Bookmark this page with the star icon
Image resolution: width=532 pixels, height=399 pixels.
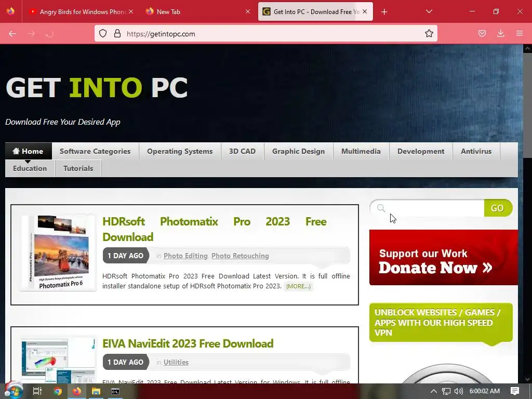click(429, 34)
